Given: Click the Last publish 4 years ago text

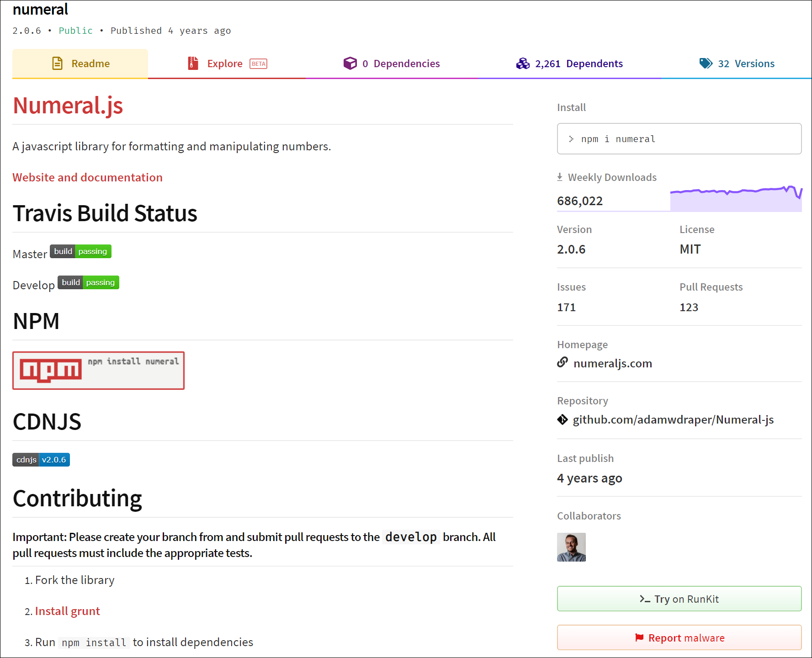Looking at the screenshot, I should (x=589, y=478).
